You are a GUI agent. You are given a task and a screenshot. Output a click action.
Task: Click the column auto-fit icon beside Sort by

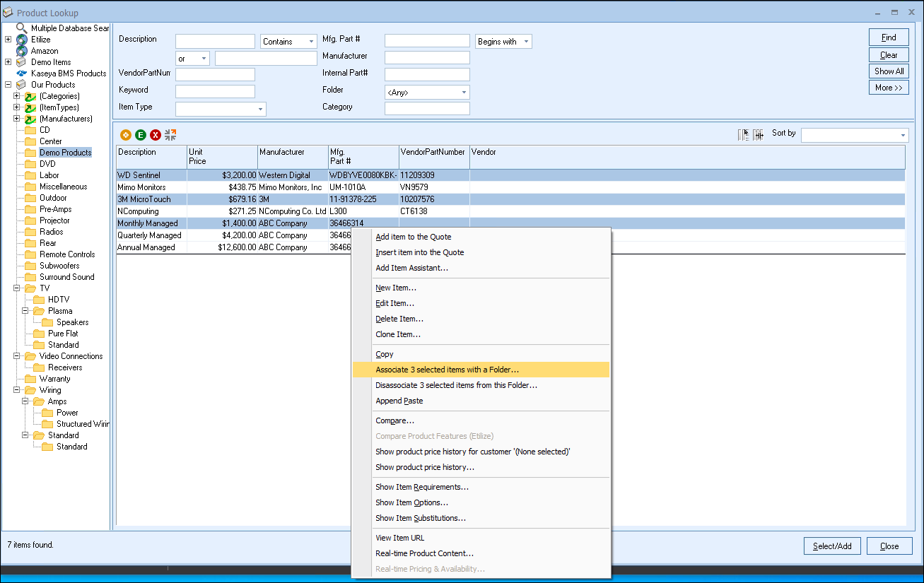point(758,134)
